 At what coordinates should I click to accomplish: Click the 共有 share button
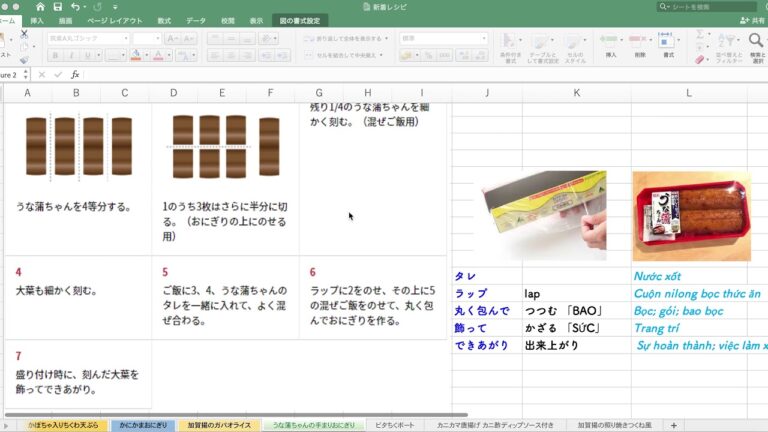click(750, 20)
